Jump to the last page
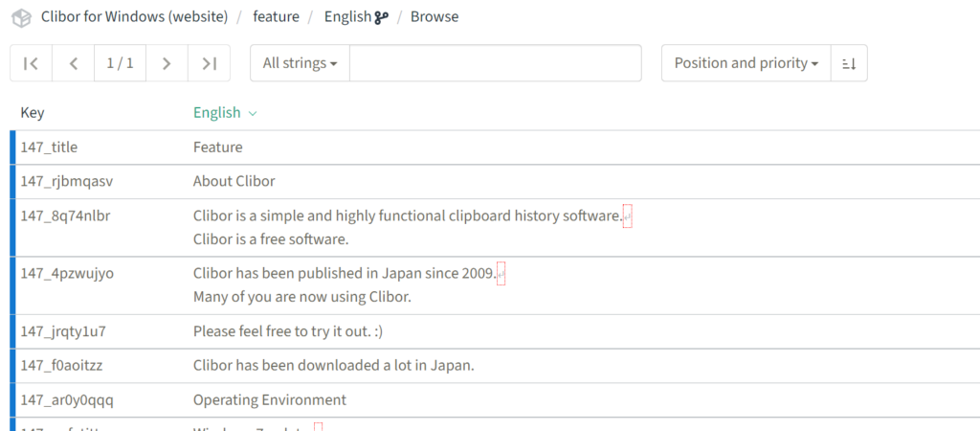The height and width of the screenshot is (431, 980). pos(209,63)
